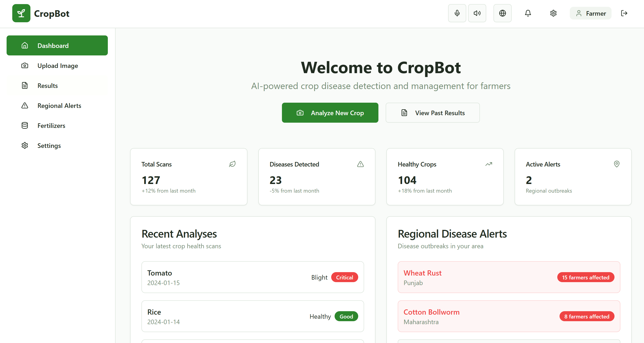Click the logout arrow icon
Image resolution: width=644 pixels, height=343 pixels.
tap(624, 13)
